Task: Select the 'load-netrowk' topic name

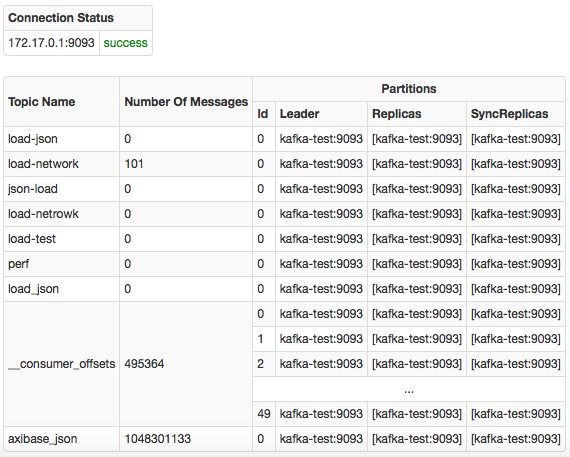Action: tap(43, 214)
